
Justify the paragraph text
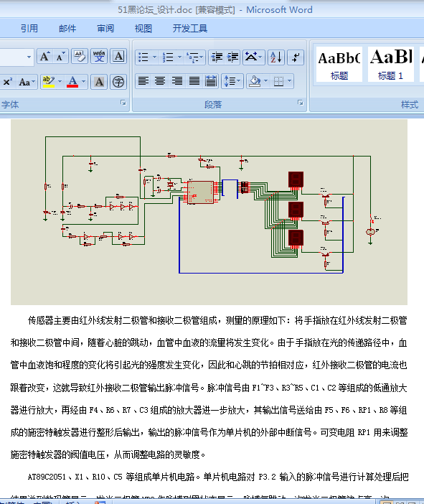click(x=194, y=81)
